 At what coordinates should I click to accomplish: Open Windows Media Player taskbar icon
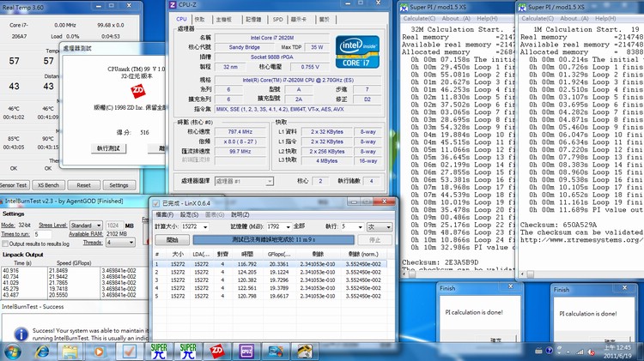99,352
